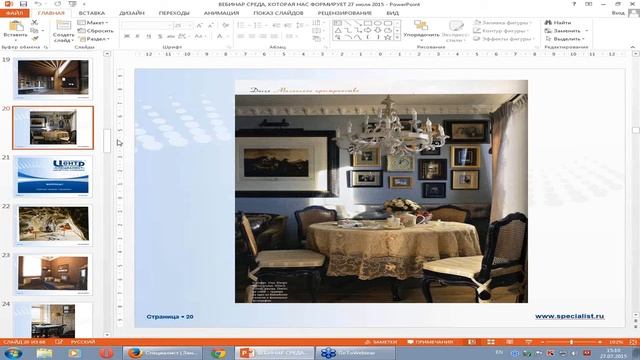The height and width of the screenshot is (360, 640).
Task: Toggle underline formatting (Ч)
Action: point(149,36)
